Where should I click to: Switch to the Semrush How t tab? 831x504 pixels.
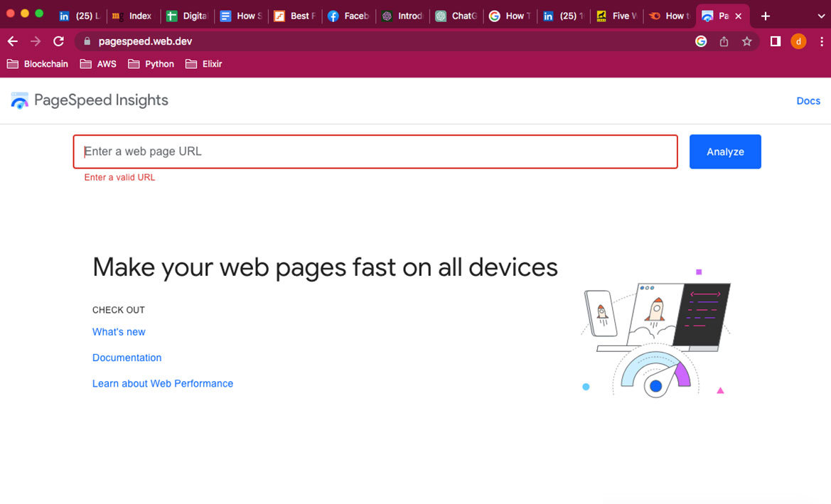670,16
